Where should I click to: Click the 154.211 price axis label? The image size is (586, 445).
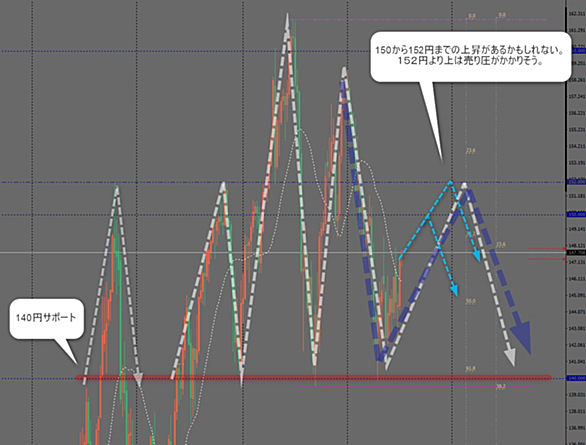point(576,146)
